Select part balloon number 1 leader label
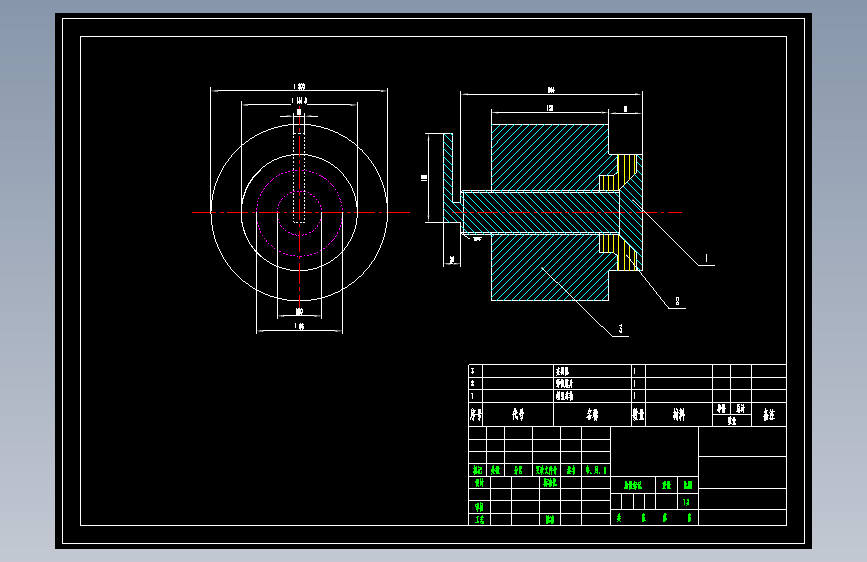Screen dimensions: 867x562 706,258
